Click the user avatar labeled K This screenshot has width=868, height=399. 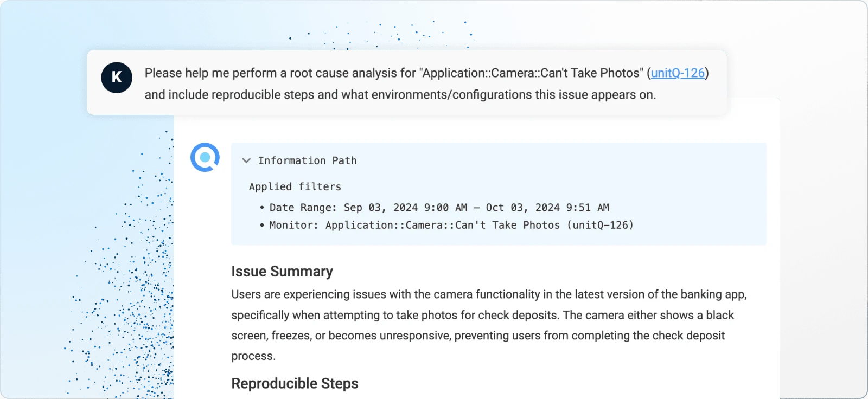point(117,78)
